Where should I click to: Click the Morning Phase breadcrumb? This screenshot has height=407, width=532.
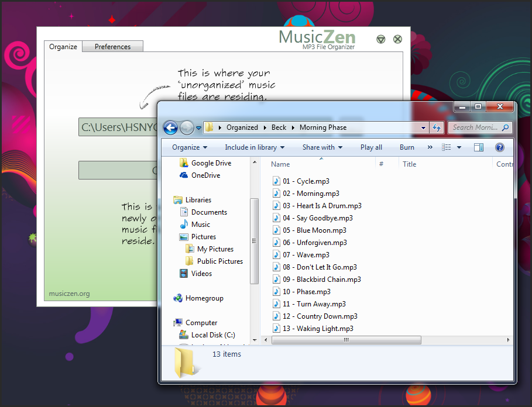pos(323,127)
